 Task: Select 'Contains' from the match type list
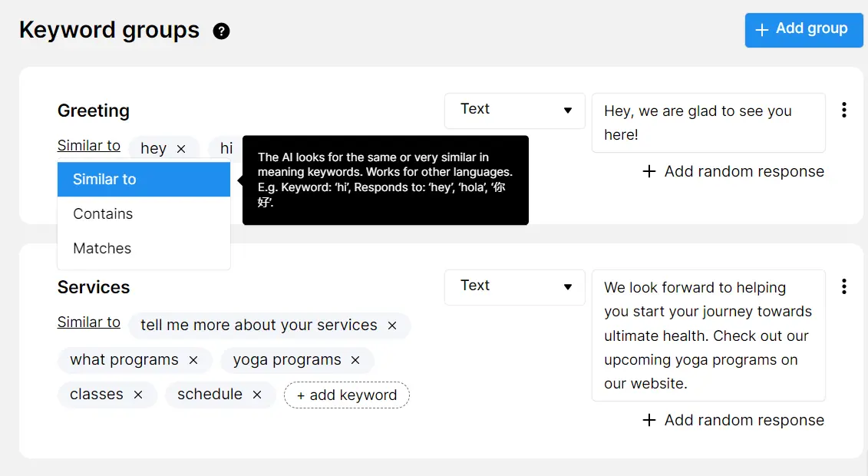[x=102, y=213]
